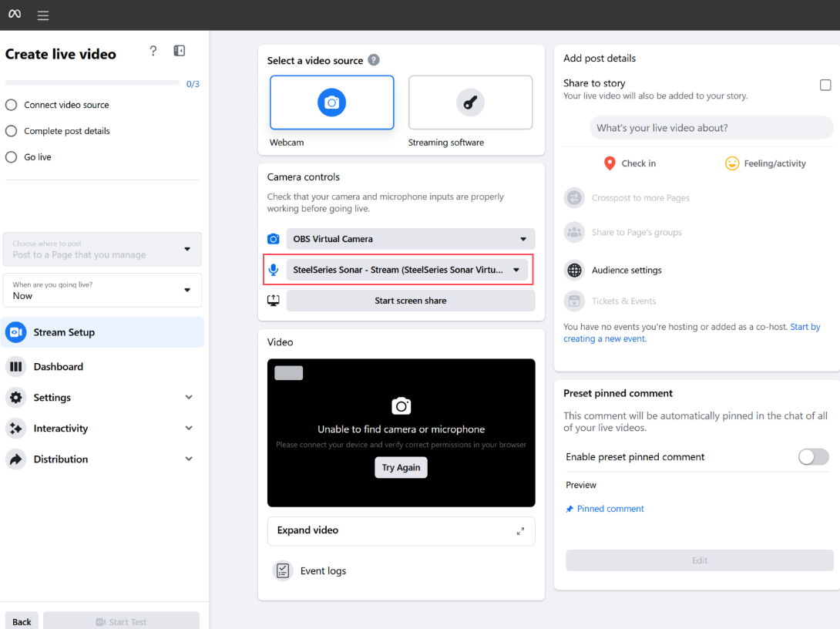Click the Distribution sidebar icon
The width and height of the screenshot is (840, 629).
pyautogui.click(x=15, y=459)
